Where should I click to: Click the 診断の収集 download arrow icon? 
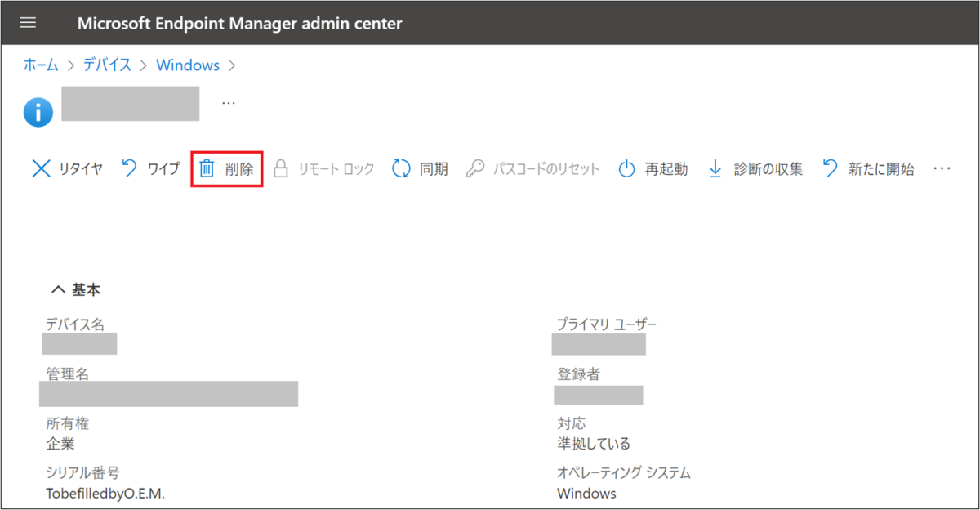[x=715, y=169]
